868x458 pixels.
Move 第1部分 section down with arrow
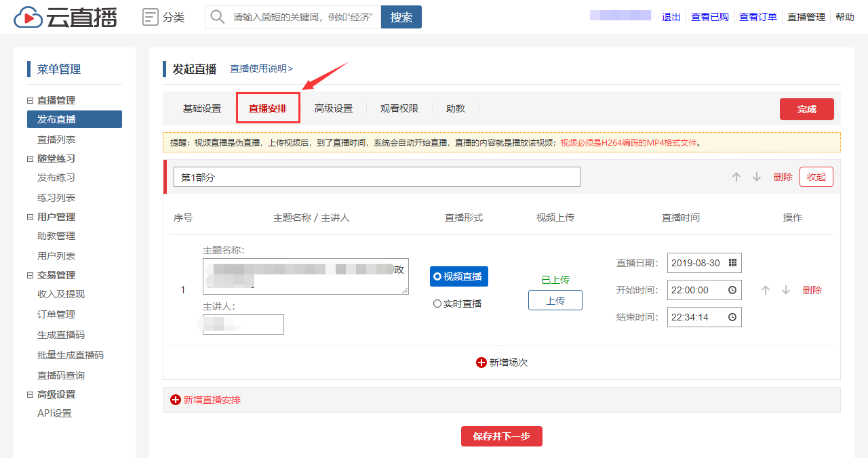click(757, 177)
